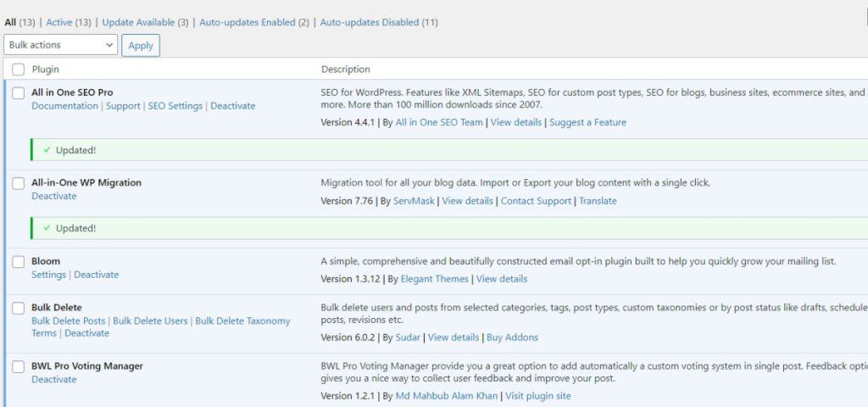Click the Translate link
This screenshot has width=868, height=407.
[598, 201]
